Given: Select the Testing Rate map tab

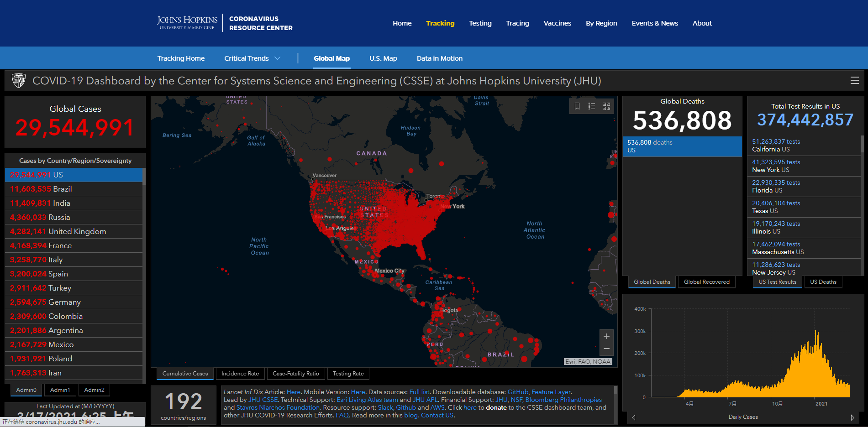Looking at the screenshot, I should pos(348,374).
